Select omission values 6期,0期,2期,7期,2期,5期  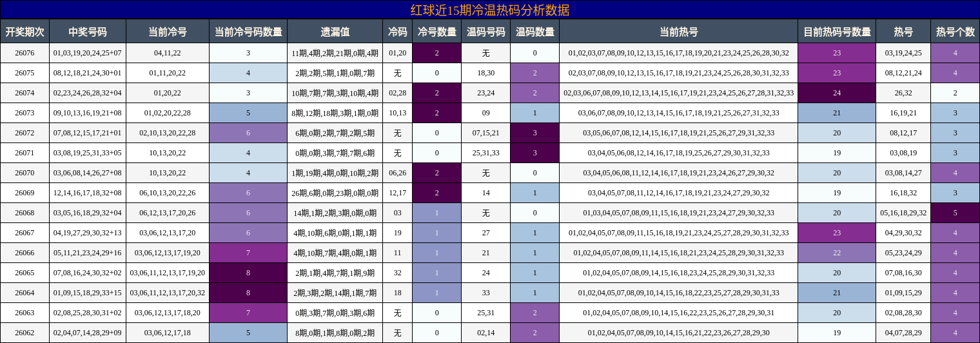click(335, 133)
